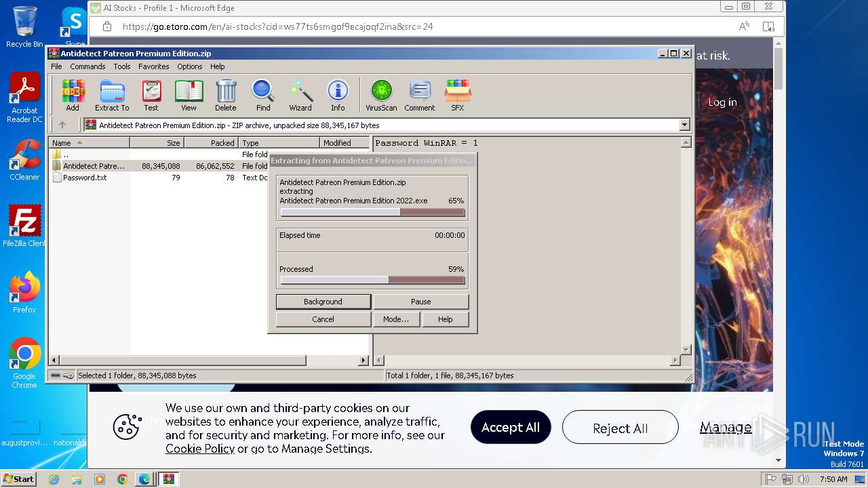
Task: Open the Mode... settings button
Action: 396,319
